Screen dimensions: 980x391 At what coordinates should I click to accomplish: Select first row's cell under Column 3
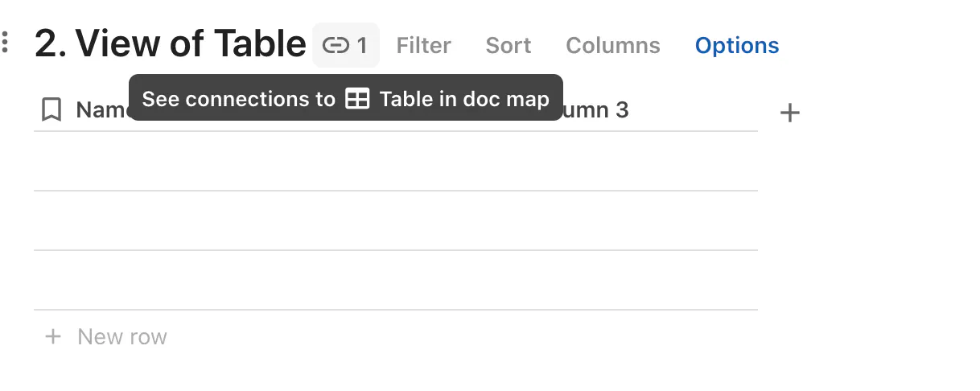[x=637, y=161]
